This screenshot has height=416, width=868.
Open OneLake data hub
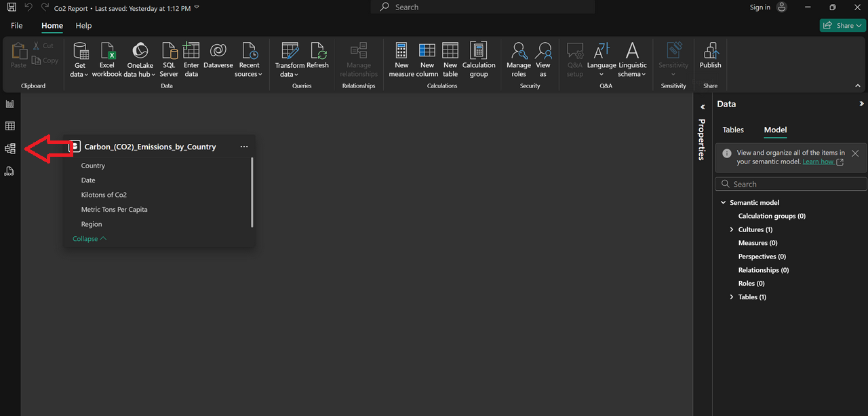pyautogui.click(x=140, y=60)
